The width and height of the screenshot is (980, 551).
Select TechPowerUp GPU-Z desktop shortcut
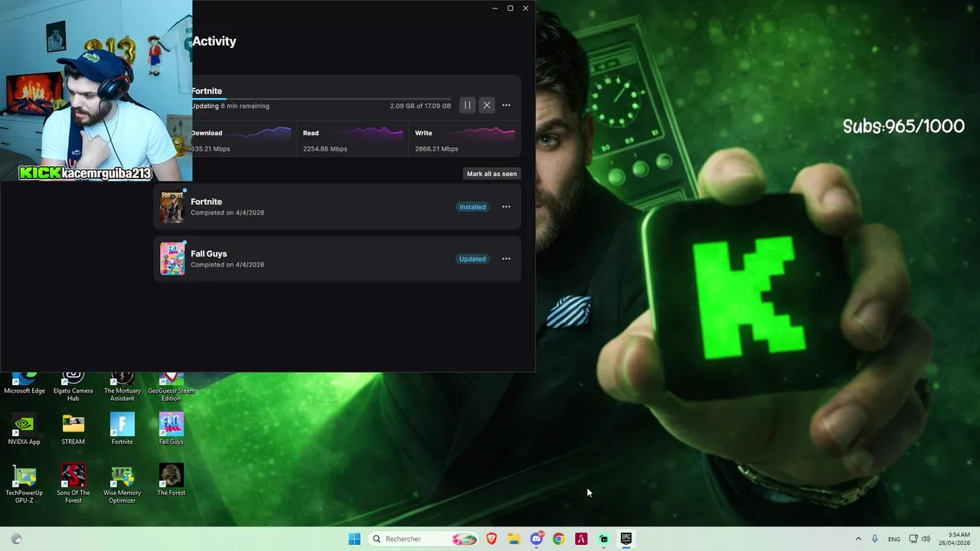pos(24,484)
